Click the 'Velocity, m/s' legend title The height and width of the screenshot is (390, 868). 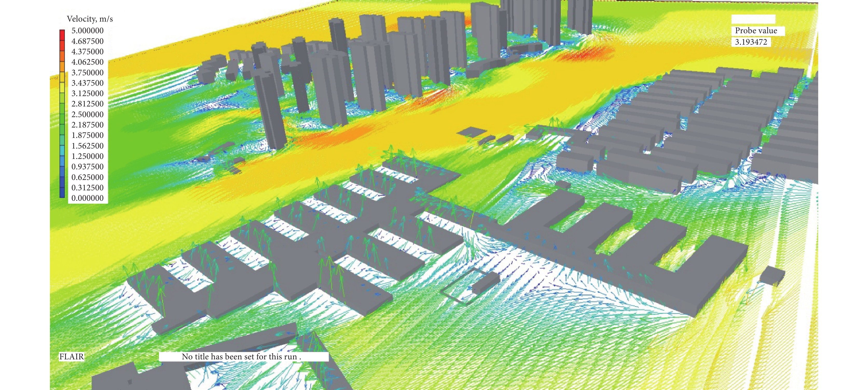90,19
